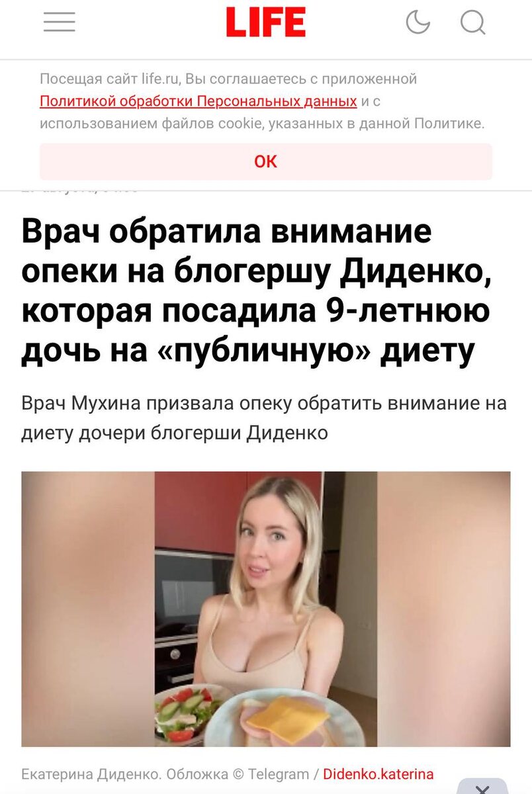Toggle dark mode with the moon icon

coord(418,23)
